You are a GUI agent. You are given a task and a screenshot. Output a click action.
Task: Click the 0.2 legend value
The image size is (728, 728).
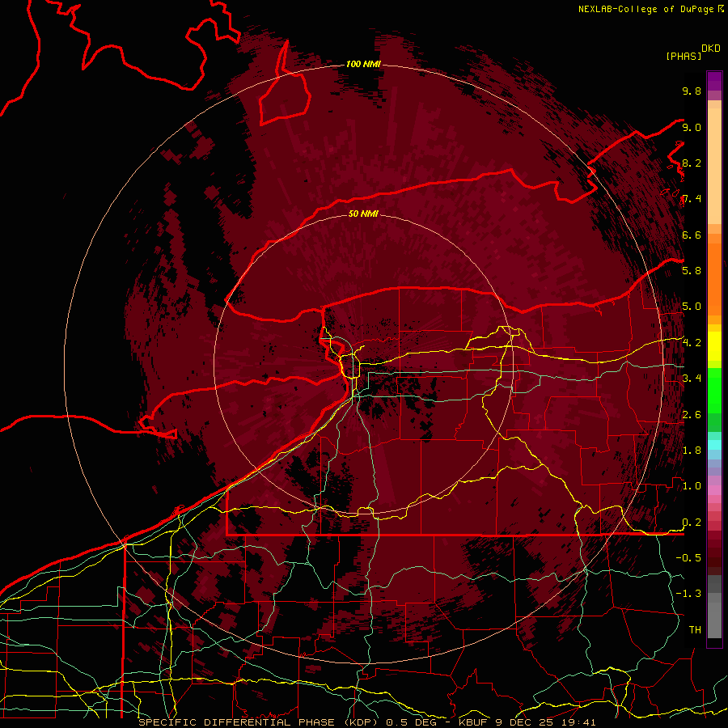tap(692, 522)
